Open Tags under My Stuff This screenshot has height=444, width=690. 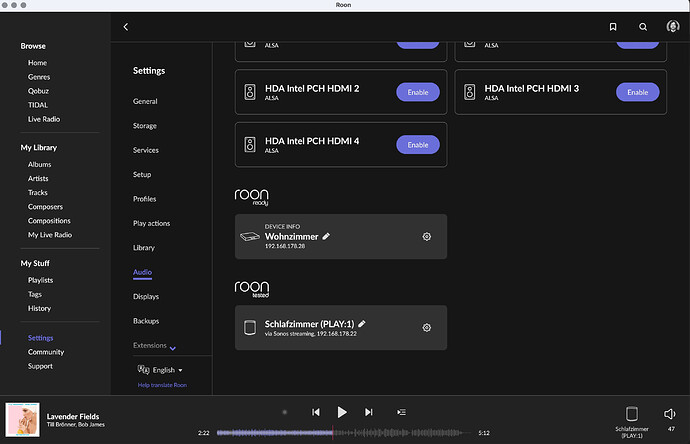[35, 294]
